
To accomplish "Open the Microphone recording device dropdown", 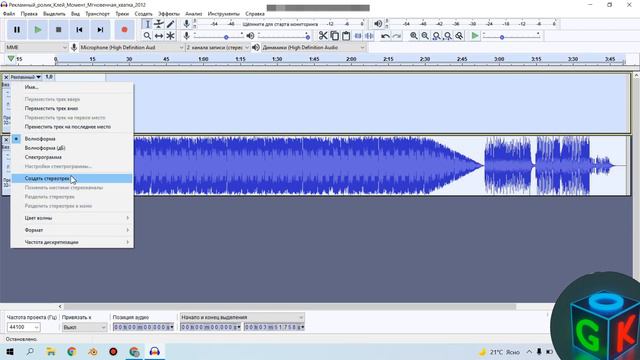I will 131,47.
